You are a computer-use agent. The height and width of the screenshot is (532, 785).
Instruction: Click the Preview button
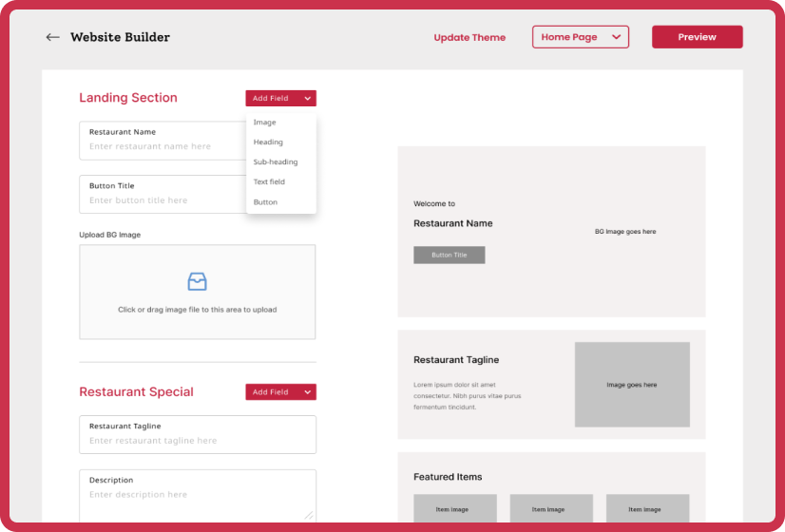pos(697,37)
